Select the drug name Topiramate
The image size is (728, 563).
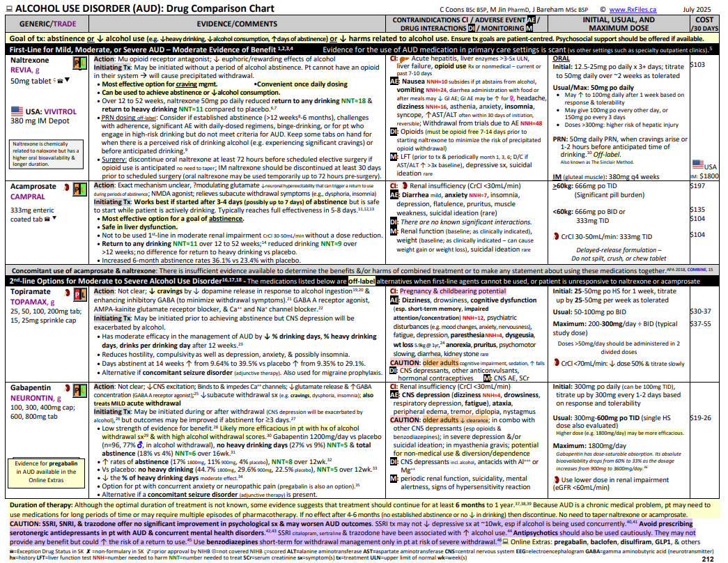(30, 291)
